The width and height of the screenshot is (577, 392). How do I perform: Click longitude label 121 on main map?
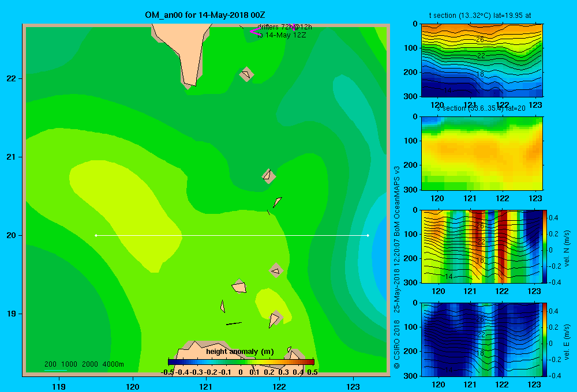pyautogui.click(x=206, y=387)
